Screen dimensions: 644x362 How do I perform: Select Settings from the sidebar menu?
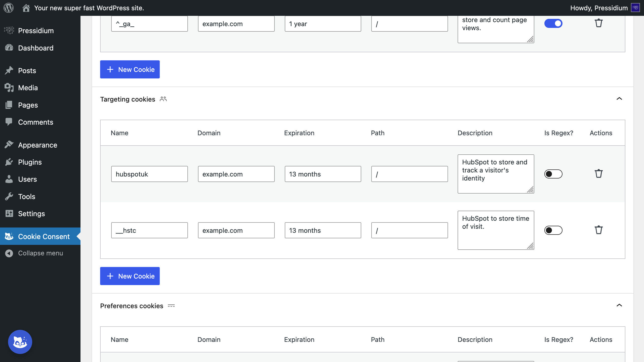[31, 213]
